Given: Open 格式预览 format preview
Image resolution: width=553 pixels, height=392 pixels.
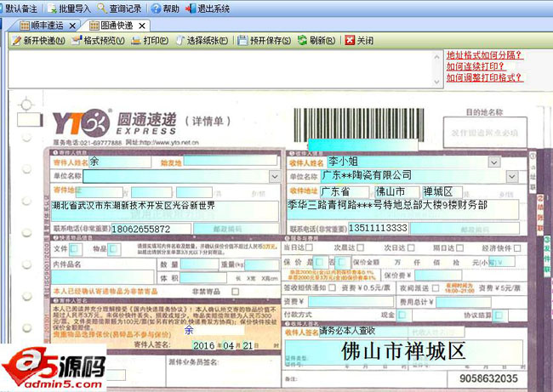Looking at the screenshot, I should click(98, 41).
